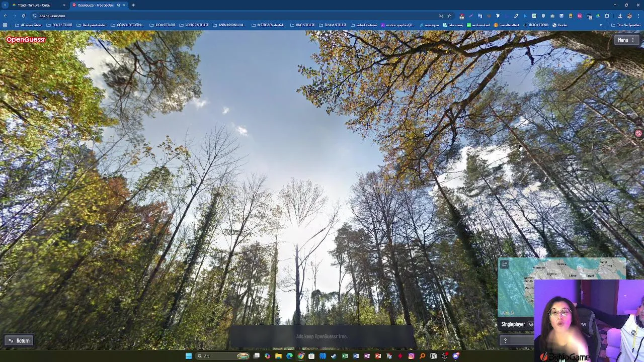Image resolution: width=644 pixels, height=362 pixels.
Task: Show more bookmarks chevron
Action: pyautogui.click(x=601, y=25)
